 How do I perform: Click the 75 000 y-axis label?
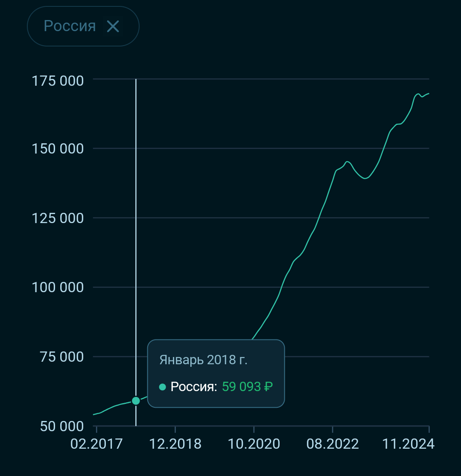pos(61,357)
